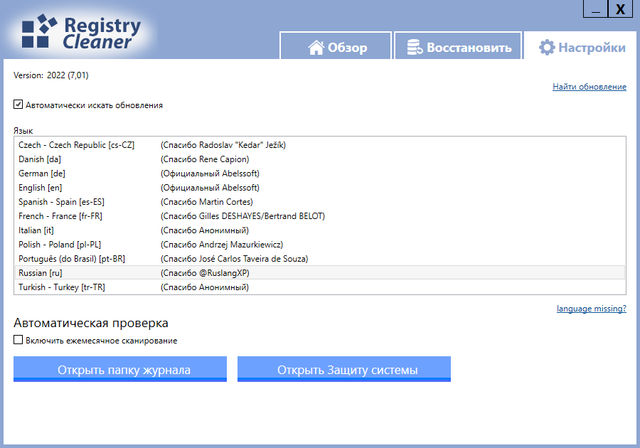This screenshot has width=640, height=448.
Task: Choose German [de] in language list
Action: (320, 173)
